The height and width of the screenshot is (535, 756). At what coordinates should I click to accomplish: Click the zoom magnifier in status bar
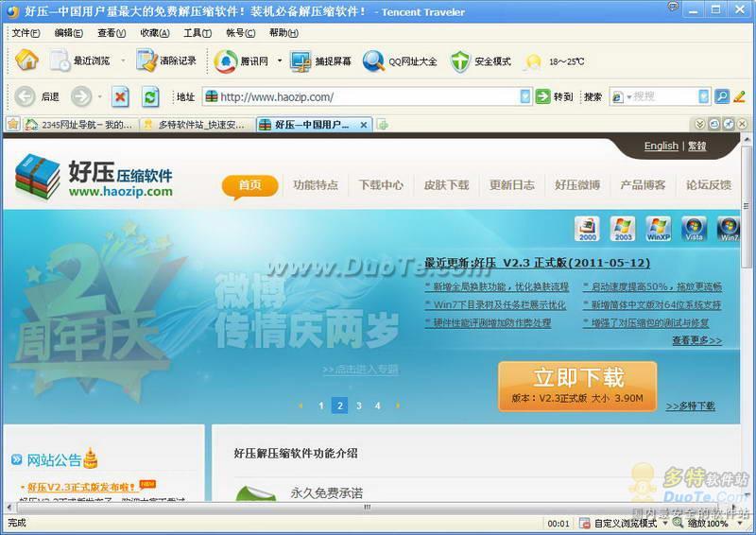678,523
